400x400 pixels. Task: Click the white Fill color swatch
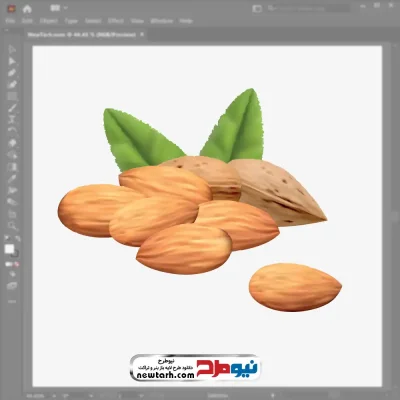[9, 249]
